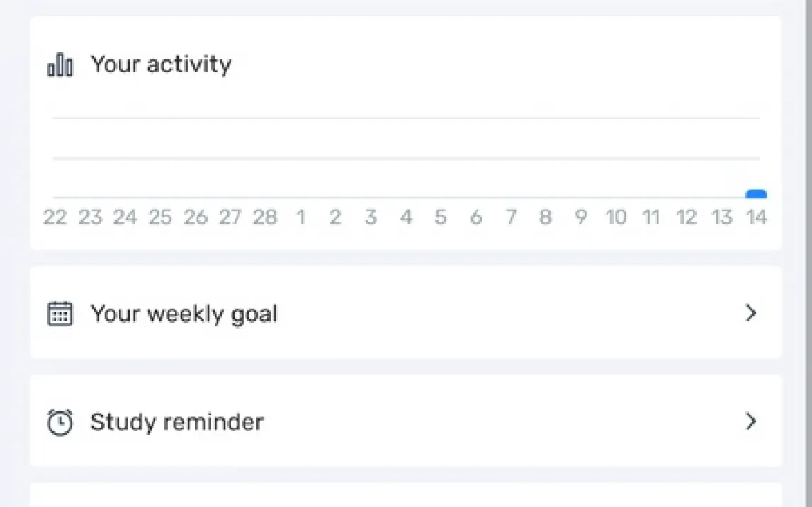Select day 10 on activity chart
This screenshot has width=812, height=507.
point(616,217)
